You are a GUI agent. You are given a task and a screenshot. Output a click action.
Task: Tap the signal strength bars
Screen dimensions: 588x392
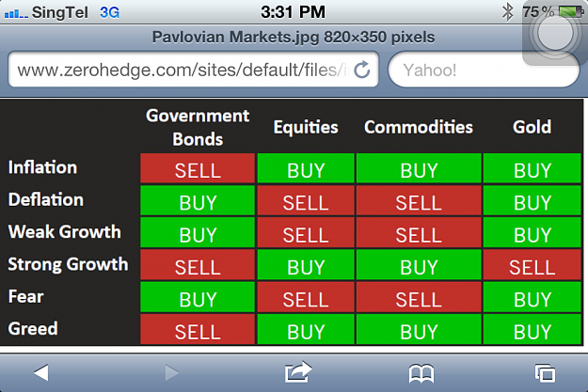[16, 14]
